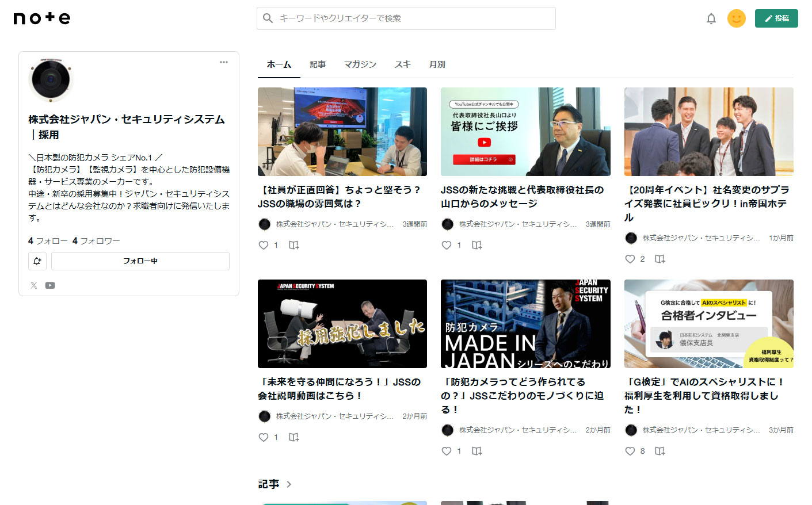The height and width of the screenshot is (505, 812).
Task: Add the 防犯カメラってどう作られてる article to a magazine
Action: point(477,451)
